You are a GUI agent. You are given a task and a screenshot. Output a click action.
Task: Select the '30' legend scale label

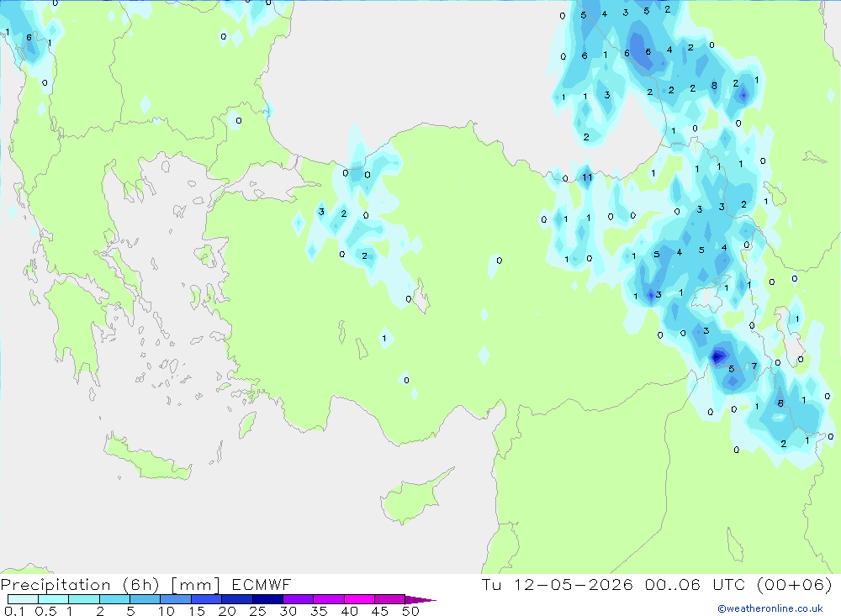click(x=288, y=611)
